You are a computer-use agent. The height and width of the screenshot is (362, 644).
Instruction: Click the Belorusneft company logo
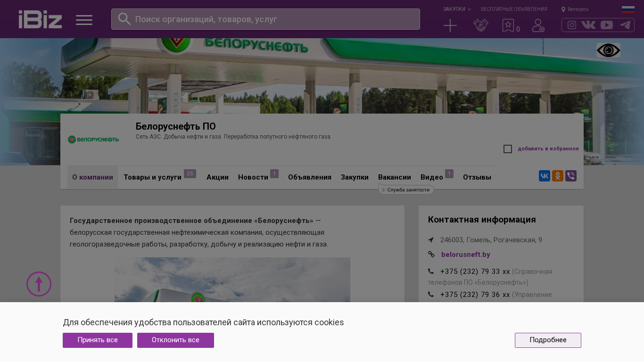[x=93, y=140]
